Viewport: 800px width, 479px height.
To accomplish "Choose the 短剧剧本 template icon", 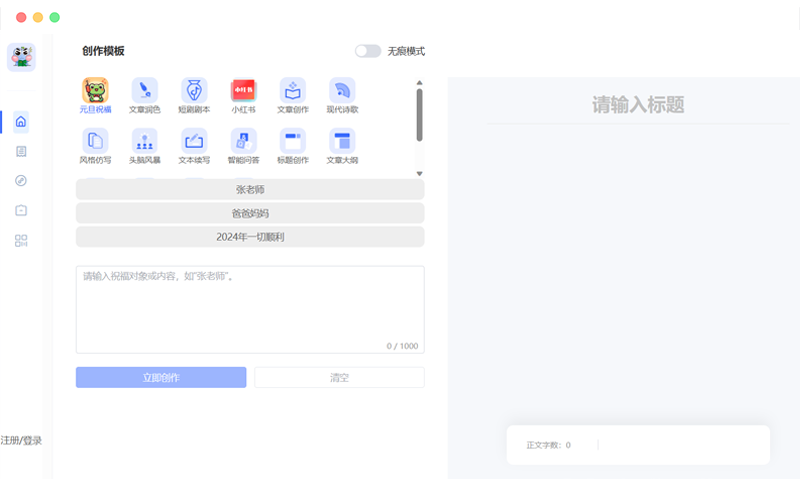I will point(194,91).
